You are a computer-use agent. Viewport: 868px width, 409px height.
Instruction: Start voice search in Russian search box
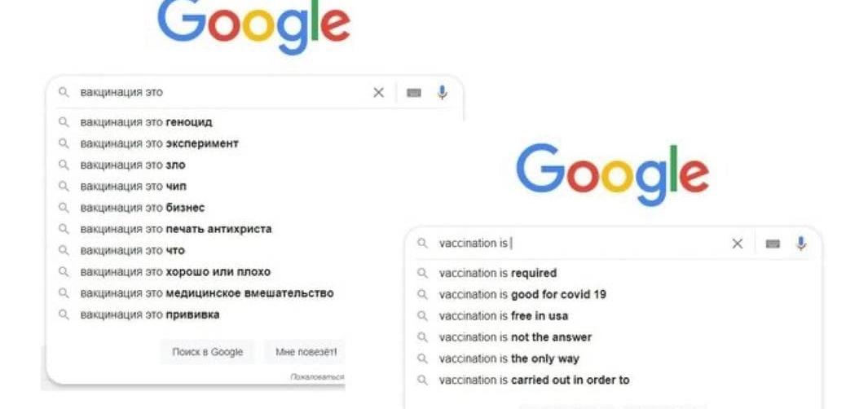click(443, 92)
